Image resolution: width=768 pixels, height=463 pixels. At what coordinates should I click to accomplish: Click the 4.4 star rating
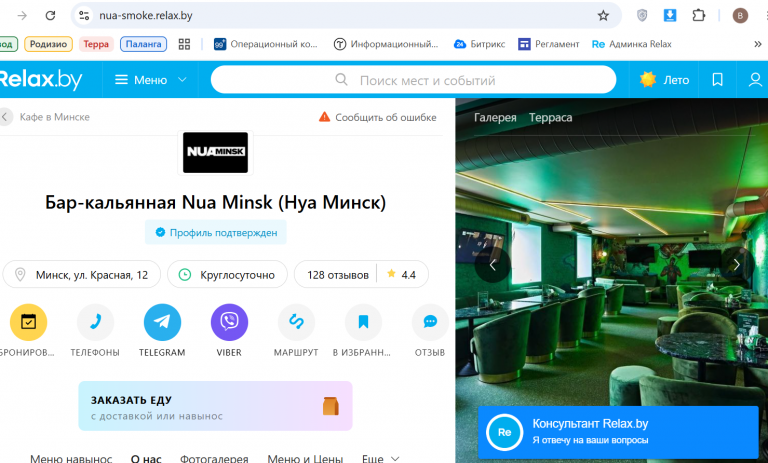(401, 274)
